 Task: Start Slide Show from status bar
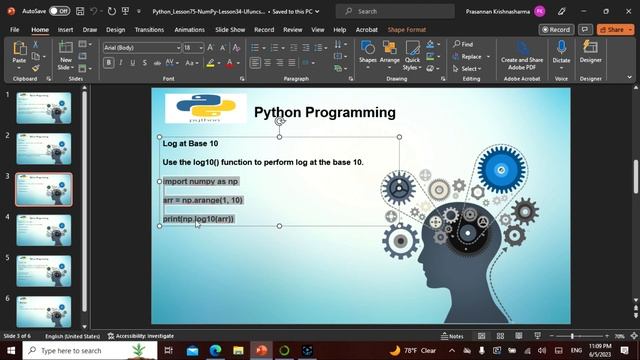[x=537, y=336]
